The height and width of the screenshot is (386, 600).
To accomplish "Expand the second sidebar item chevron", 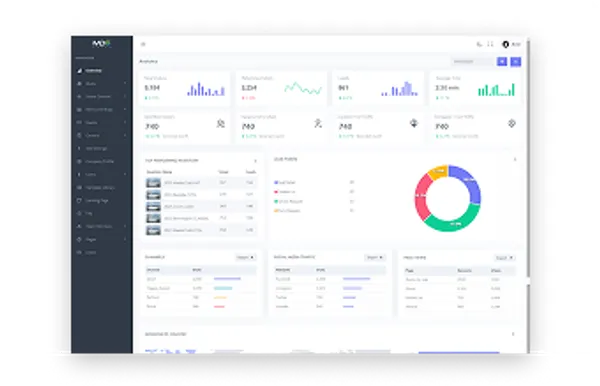I will 125,83.
